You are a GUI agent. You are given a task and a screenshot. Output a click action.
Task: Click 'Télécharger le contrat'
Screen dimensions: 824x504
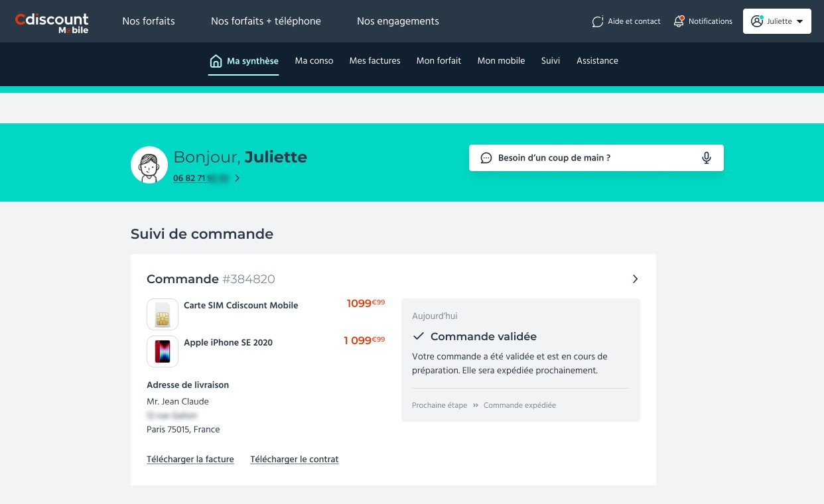[295, 460]
